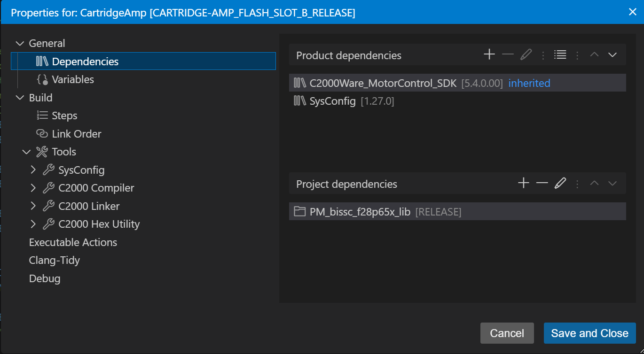Click the wrench icon beside C2000 Hex Utility
The width and height of the screenshot is (644, 354).
click(x=48, y=224)
